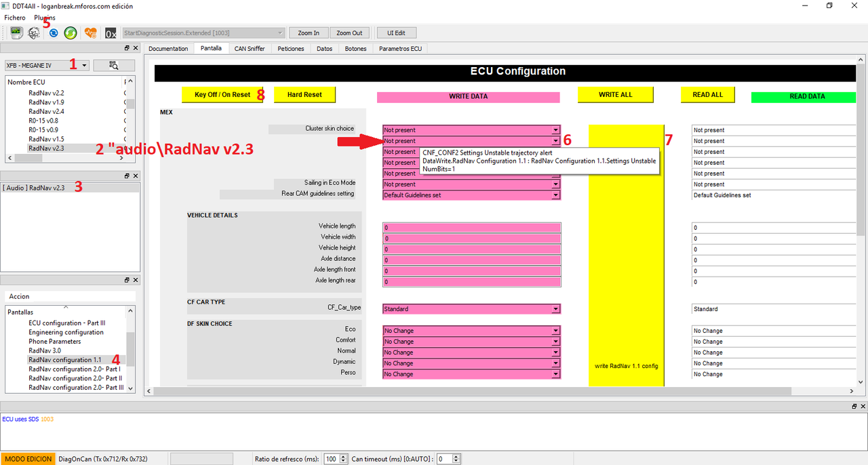The width and height of the screenshot is (868, 465).
Task: Click the Can timeout value field
Action: 444,459
